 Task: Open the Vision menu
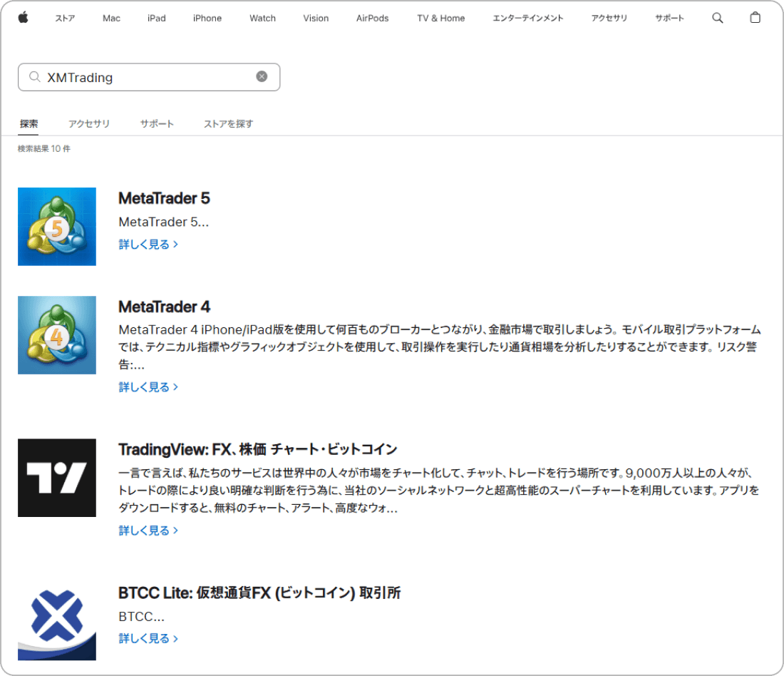click(x=316, y=19)
